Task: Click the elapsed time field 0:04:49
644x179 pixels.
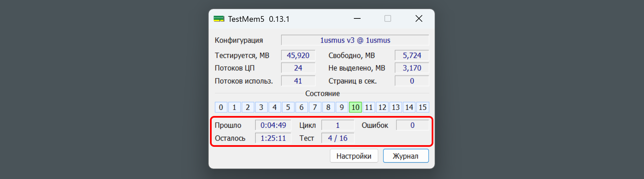Action: point(273,125)
